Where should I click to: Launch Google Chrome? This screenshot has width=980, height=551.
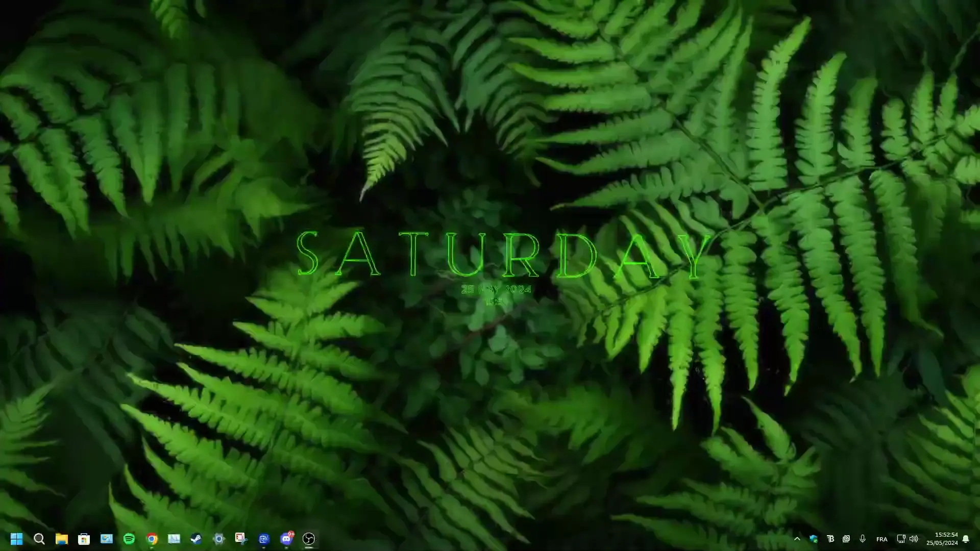pyautogui.click(x=151, y=538)
